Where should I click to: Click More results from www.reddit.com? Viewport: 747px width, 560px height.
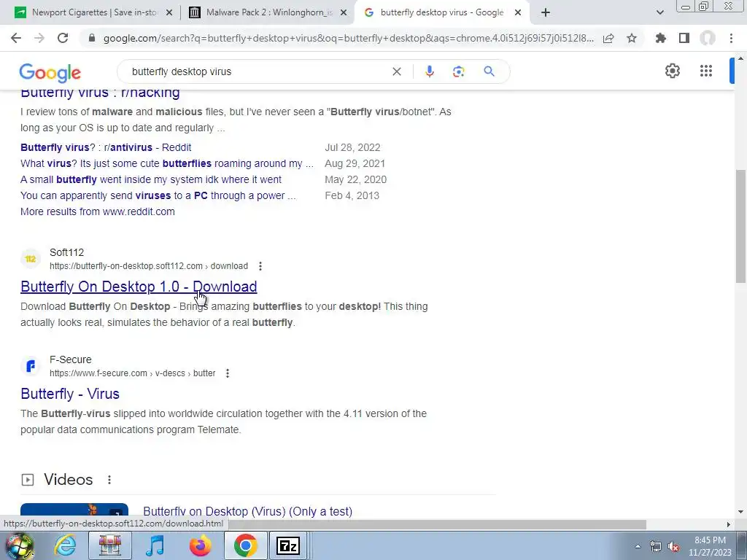pos(98,211)
